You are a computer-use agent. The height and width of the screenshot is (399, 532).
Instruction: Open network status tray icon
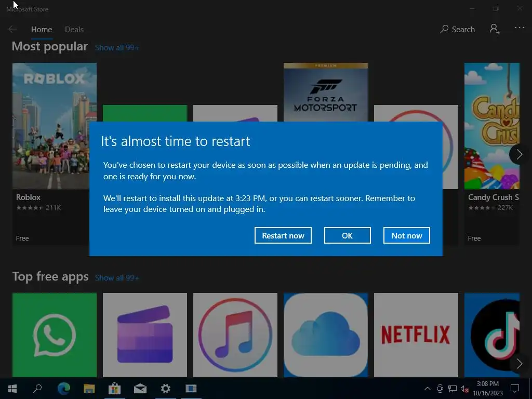(453, 389)
